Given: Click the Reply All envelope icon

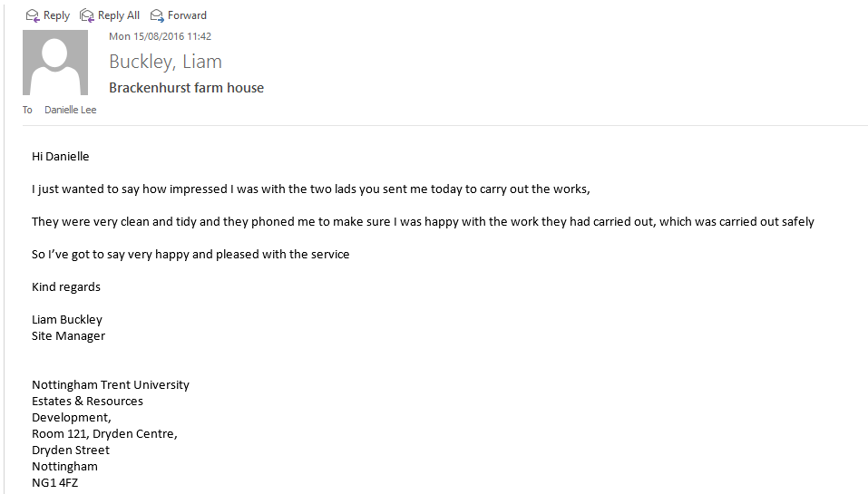Looking at the screenshot, I should click(x=87, y=15).
